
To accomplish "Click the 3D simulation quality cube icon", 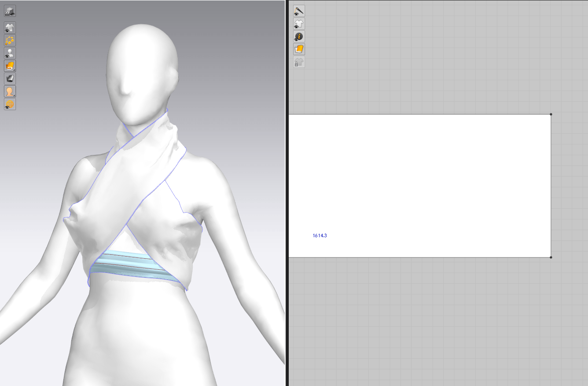I will coord(10,11).
